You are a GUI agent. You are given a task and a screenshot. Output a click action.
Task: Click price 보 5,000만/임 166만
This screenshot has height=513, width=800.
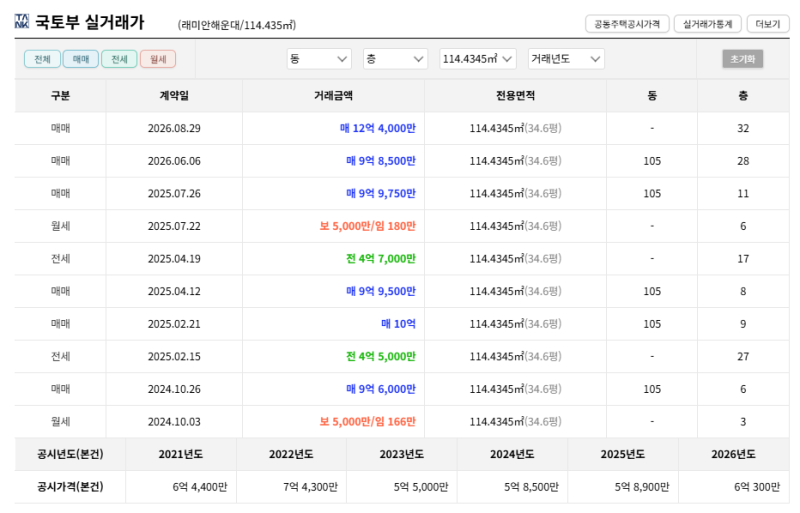[x=367, y=422]
